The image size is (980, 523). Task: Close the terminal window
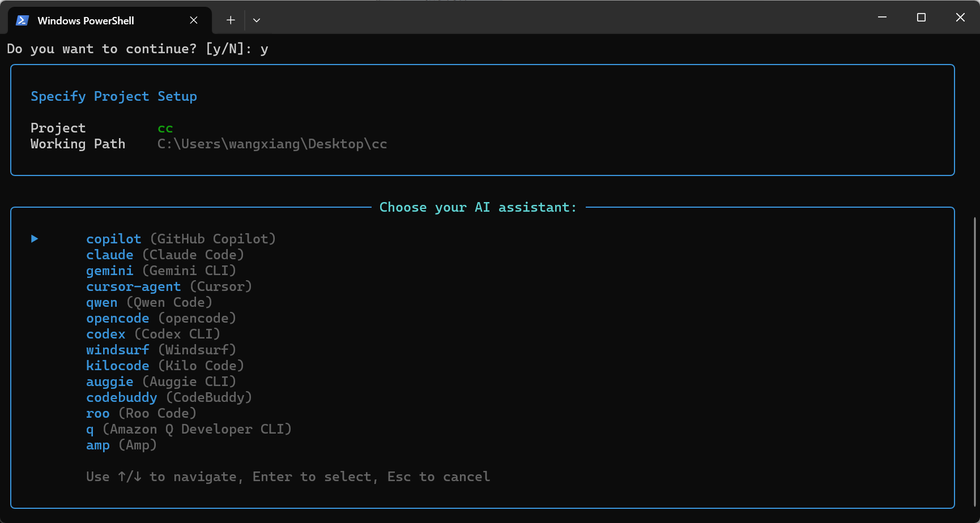[960, 18]
